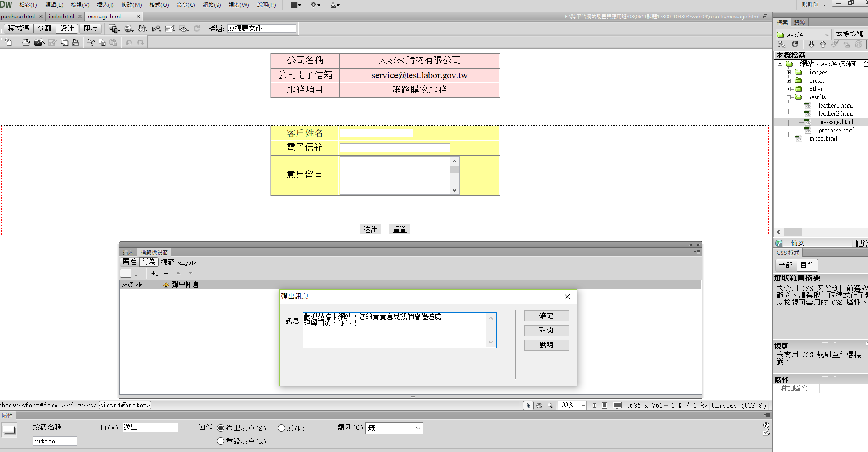This screenshot has height=452, width=868.
Task: Open the Multiscreen preview icon
Action: point(114,29)
